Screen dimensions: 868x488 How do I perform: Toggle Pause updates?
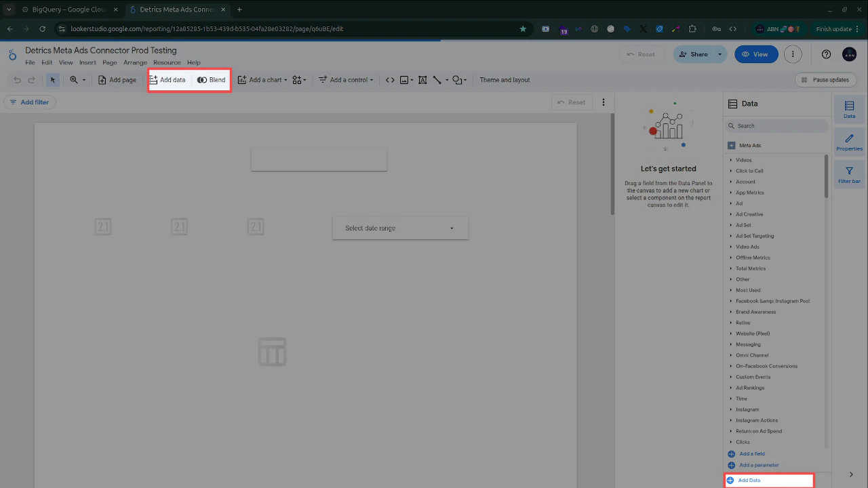tap(825, 79)
